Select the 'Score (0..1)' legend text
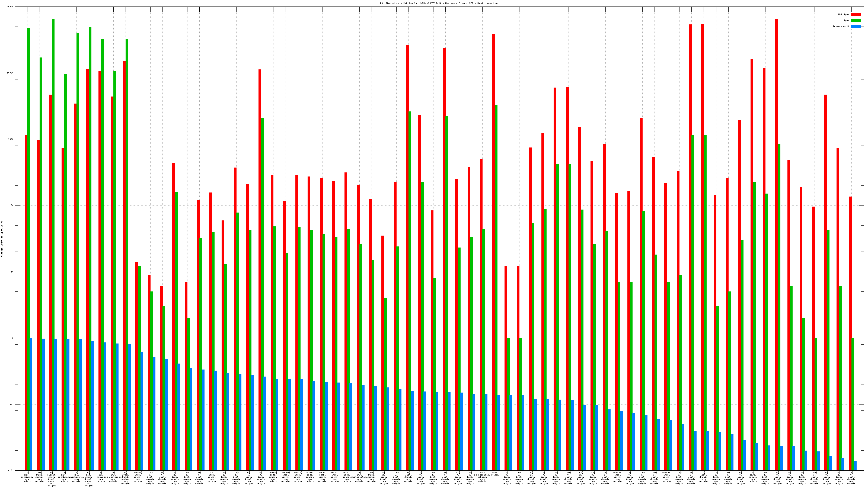Viewport: 868px width, 488px height. 841,26
